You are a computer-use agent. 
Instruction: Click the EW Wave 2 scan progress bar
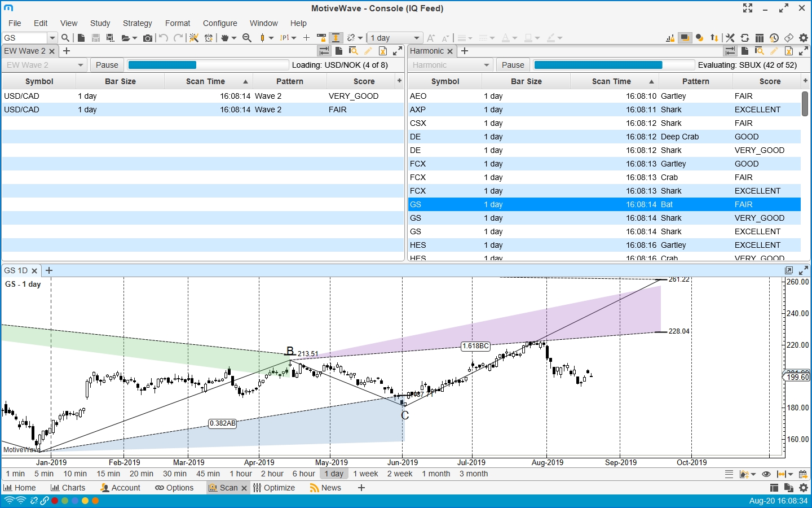208,65
